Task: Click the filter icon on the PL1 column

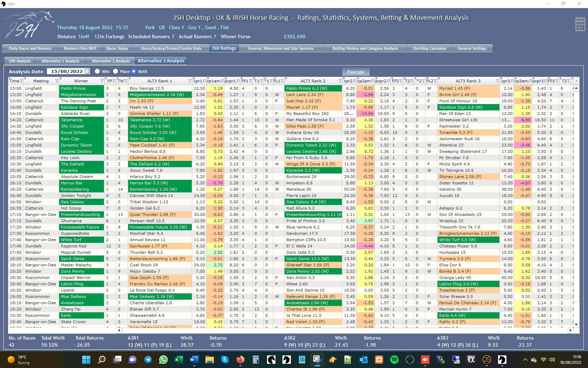Action: tap(282, 81)
